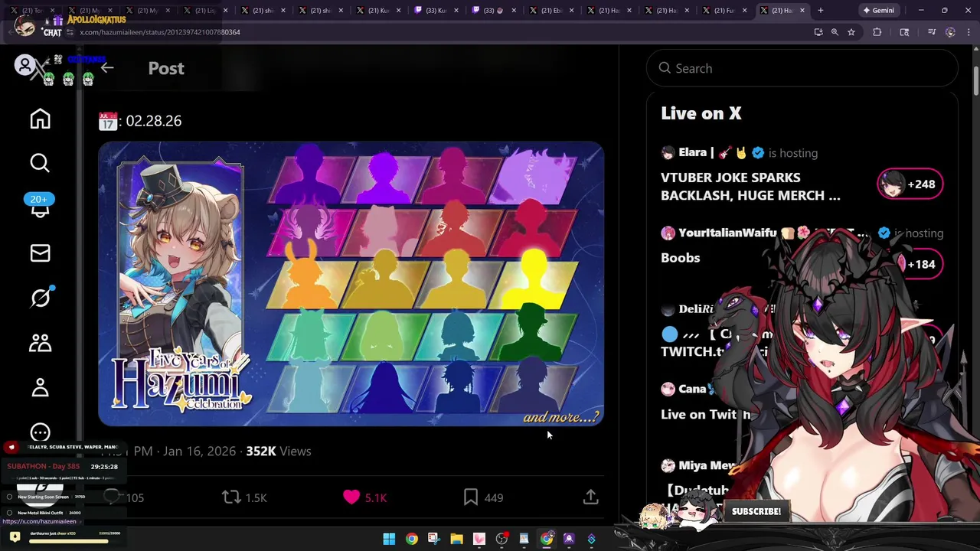980x551 pixels.
Task: Select the 'New Starting Soon Screen' goal radio
Action: click(9, 497)
